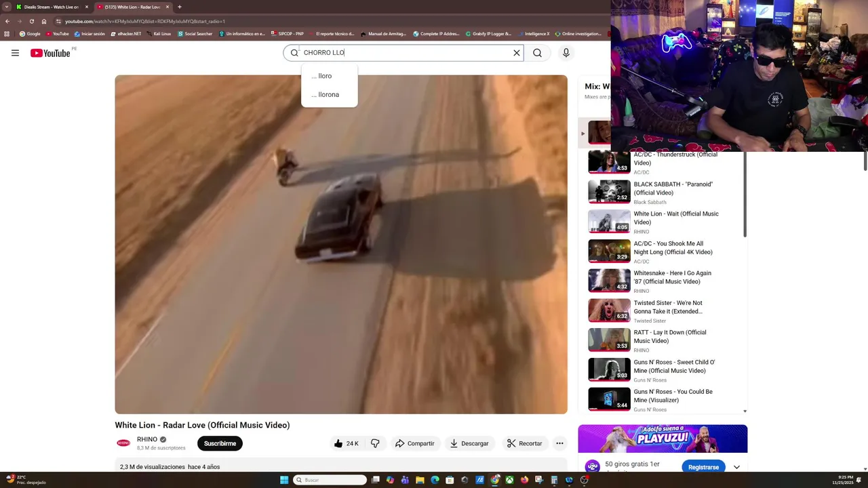Image resolution: width=868 pixels, height=488 pixels.
Task: Open Xbox app from taskbar
Action: pos(509,480)
